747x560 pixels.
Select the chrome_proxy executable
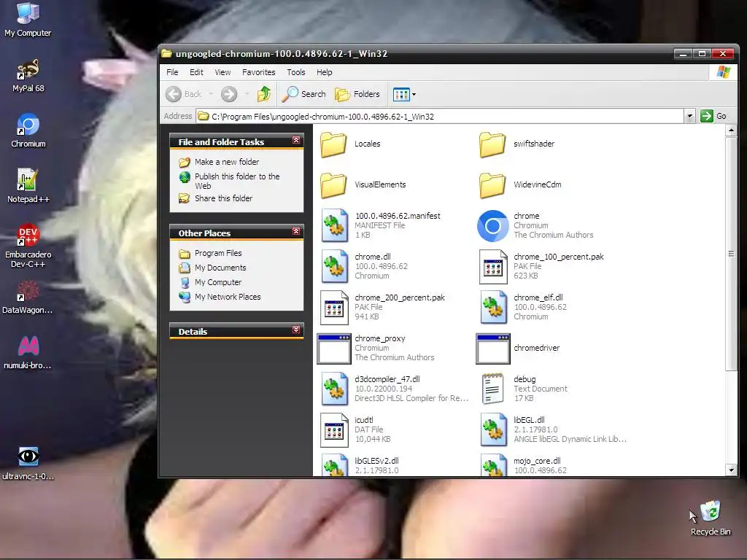[376, 348]
